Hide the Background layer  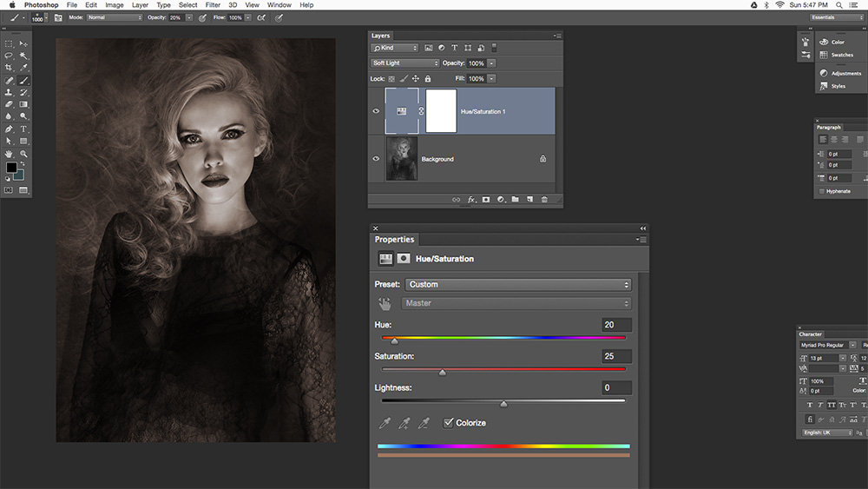click(377, 159)
